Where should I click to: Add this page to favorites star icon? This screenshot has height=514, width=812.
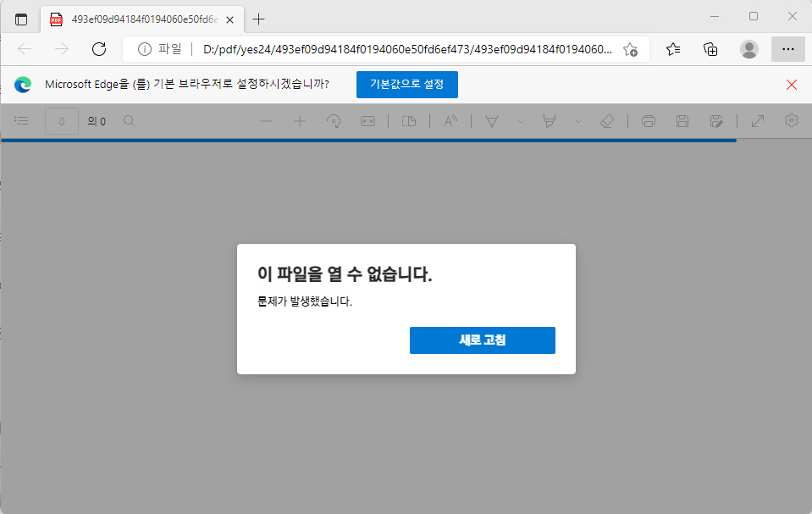(x=630, y=49)
